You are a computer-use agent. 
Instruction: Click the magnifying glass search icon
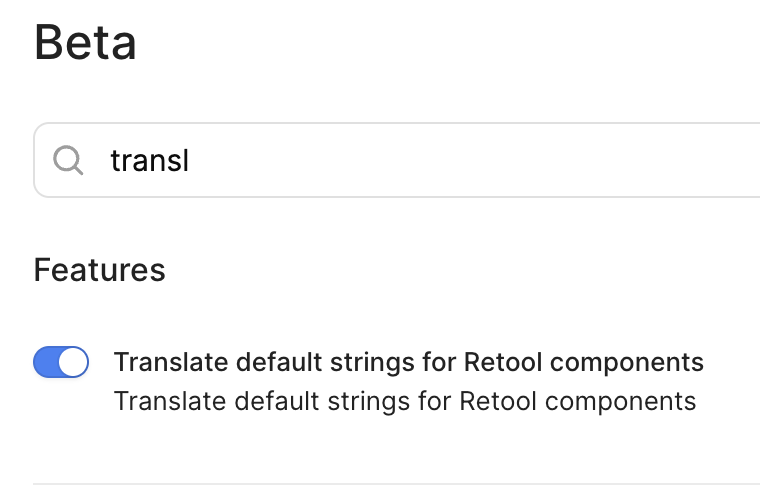pos(68,160)
